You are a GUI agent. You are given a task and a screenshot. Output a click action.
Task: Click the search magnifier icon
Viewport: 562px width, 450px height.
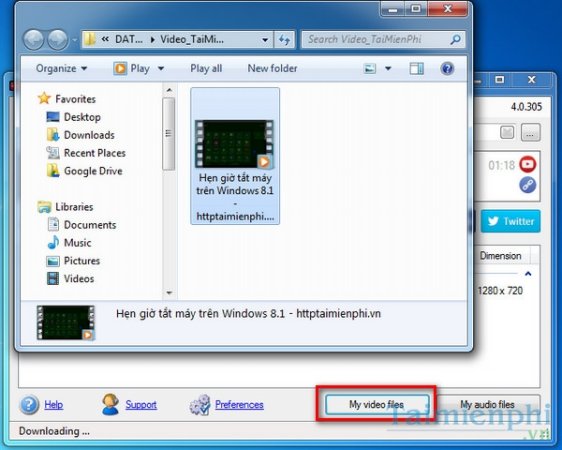(456, 39)
